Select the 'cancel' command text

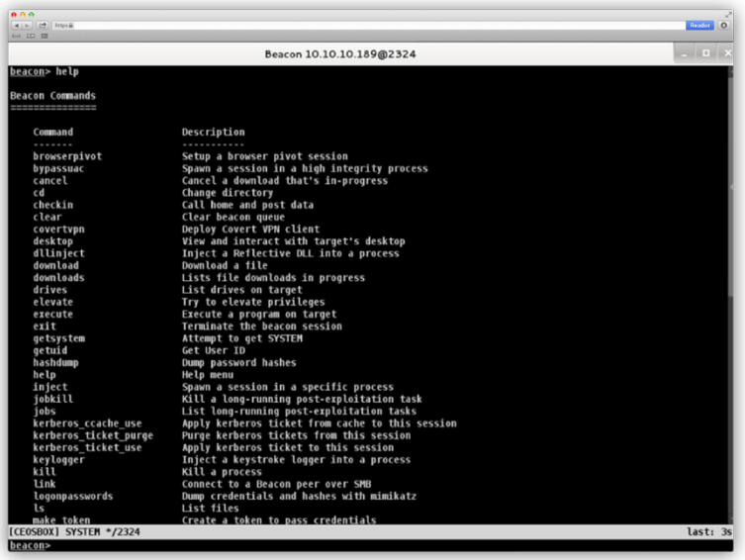(x=50, y=180)
